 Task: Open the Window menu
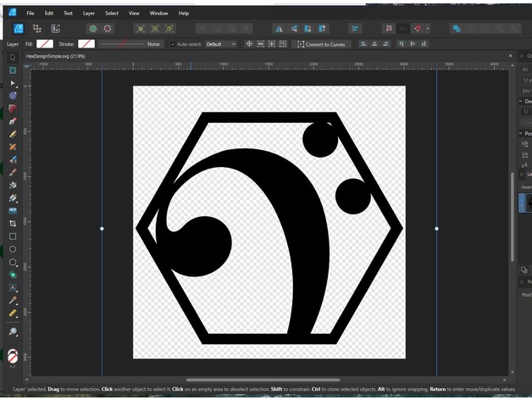tap(158, 14)
